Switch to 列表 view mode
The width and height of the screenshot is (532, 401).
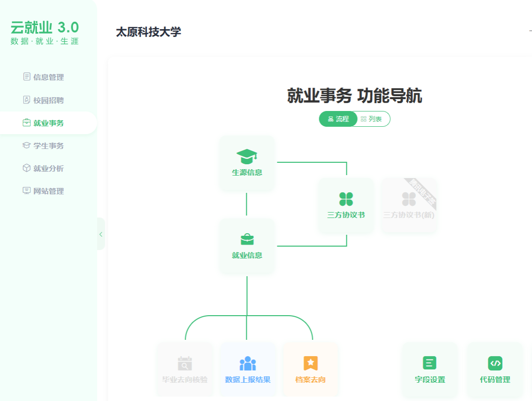372,119
